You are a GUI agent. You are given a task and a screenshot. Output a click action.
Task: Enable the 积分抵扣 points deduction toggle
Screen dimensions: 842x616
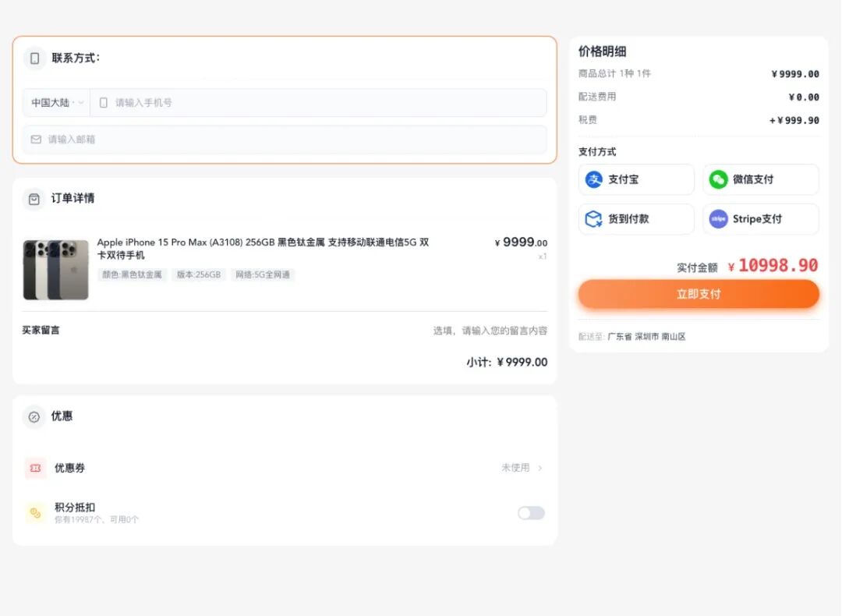click(x=531, y=512)
